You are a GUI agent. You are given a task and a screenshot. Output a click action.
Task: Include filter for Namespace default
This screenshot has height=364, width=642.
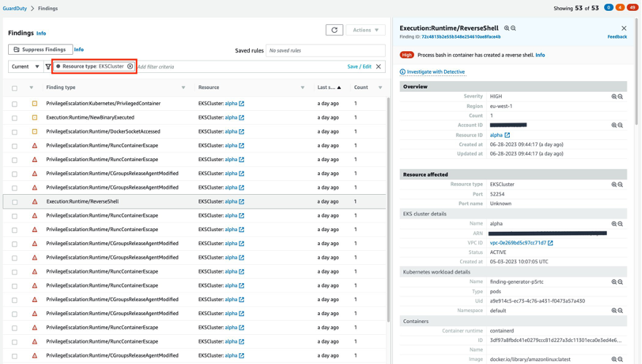point(614,311)
